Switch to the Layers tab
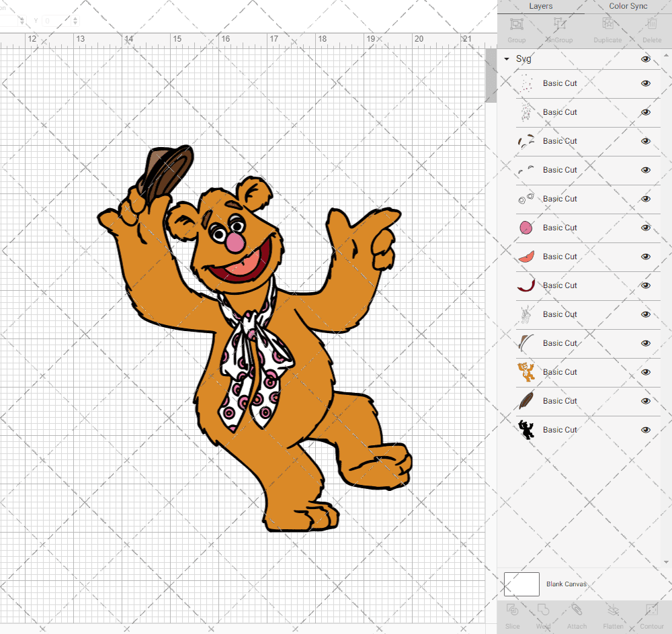672x634 pixels. 540,7
